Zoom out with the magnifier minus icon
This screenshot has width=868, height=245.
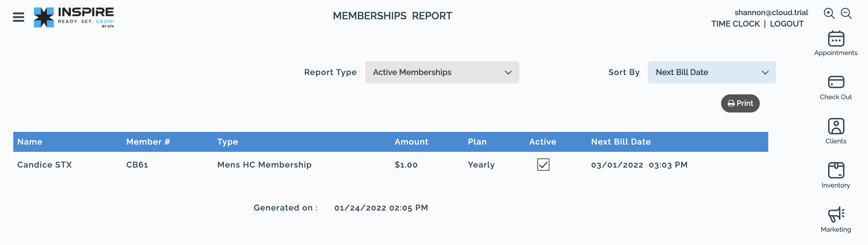pyautogui.click(x=846, y=14)
